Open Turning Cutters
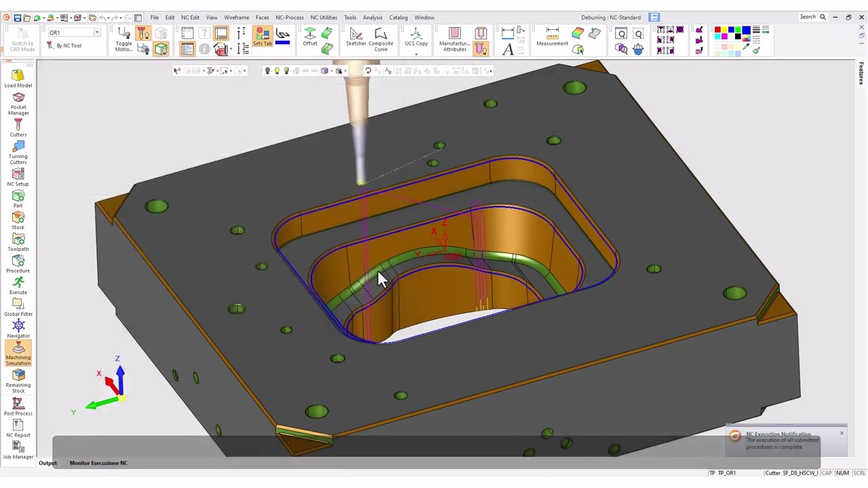 18,153
